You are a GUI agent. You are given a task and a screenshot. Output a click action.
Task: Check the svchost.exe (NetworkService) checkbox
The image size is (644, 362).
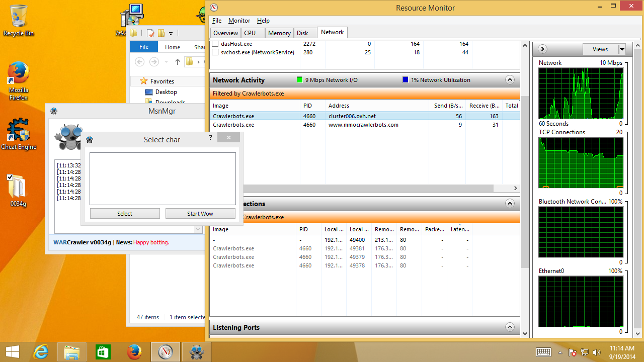click(x=215, y=52)
